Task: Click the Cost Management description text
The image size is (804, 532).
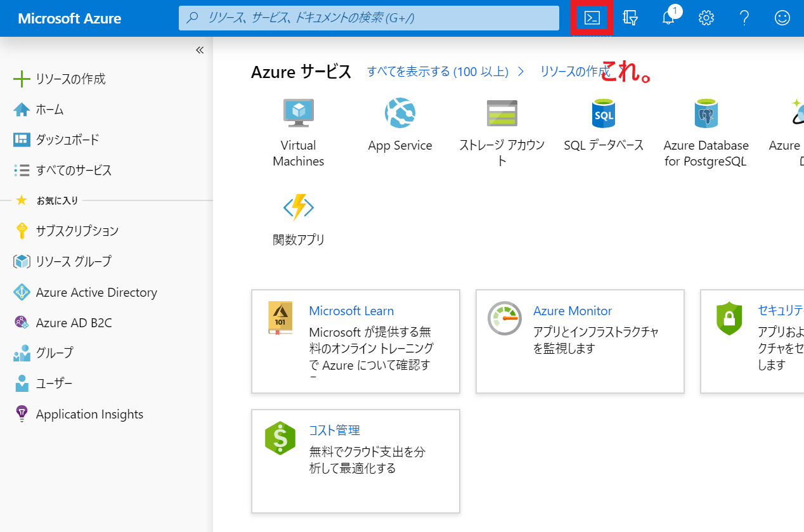Action: pyautogui.click(x=366, y=460)
